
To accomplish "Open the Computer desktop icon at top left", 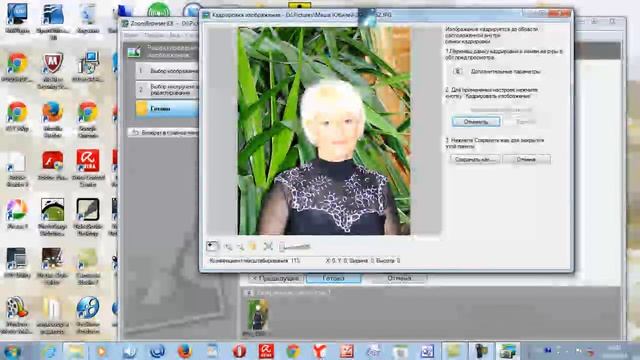I will coord(17,18).
